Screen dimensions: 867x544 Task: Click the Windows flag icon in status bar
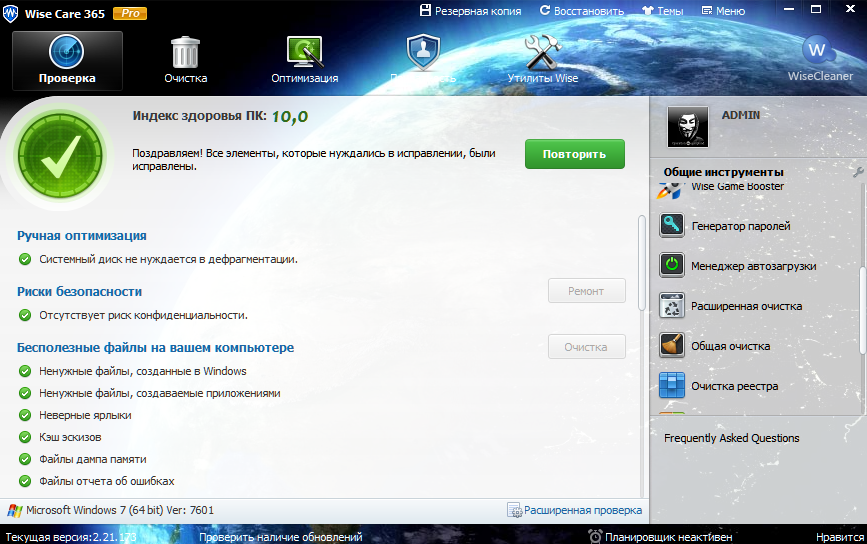pos(15,510)
